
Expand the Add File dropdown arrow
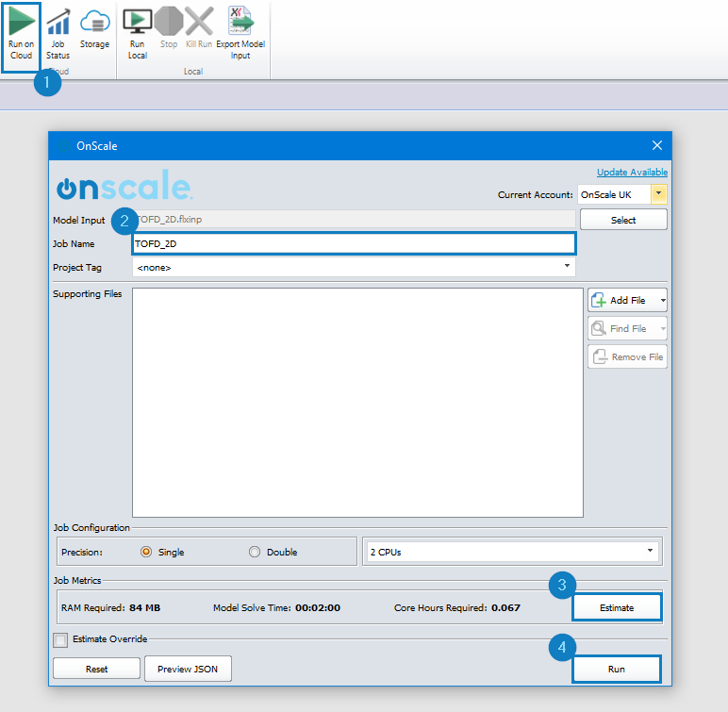[663, 301]
